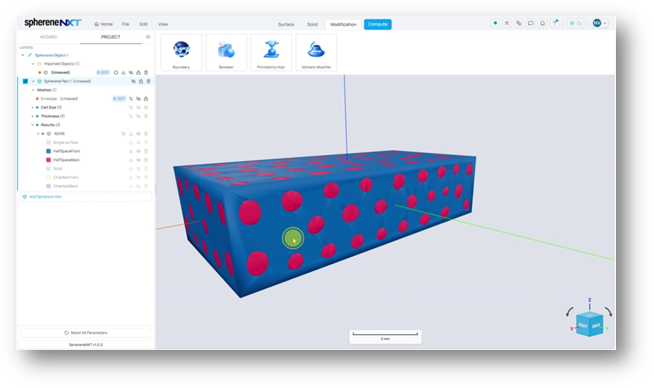The height and width of the screenshot is (388, 654).
Task: Switch to the Wizard tab
Action: (48, 37)
